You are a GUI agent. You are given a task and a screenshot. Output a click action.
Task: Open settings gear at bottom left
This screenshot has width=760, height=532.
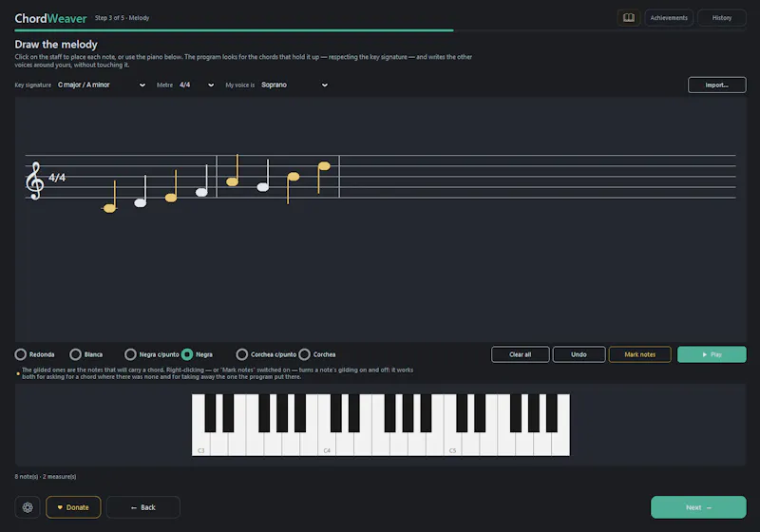point(28,507)
